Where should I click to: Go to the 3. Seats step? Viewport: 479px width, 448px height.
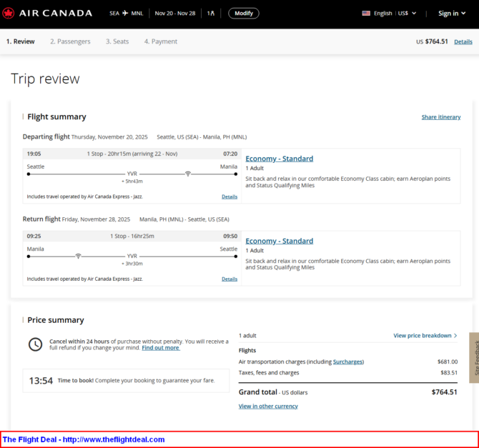tap(117, 41)
